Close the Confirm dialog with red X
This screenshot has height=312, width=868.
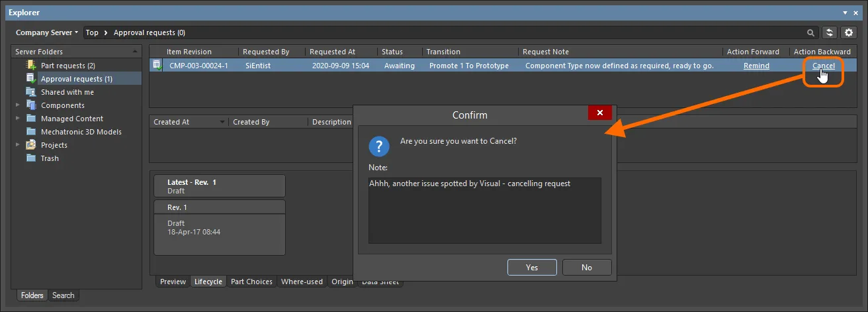click(599, 113)
